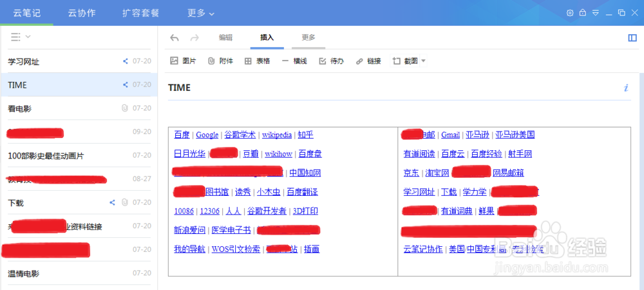Open the 谷歌学术 link
This screenshot has height=290, width=644.
coord(240,134)
